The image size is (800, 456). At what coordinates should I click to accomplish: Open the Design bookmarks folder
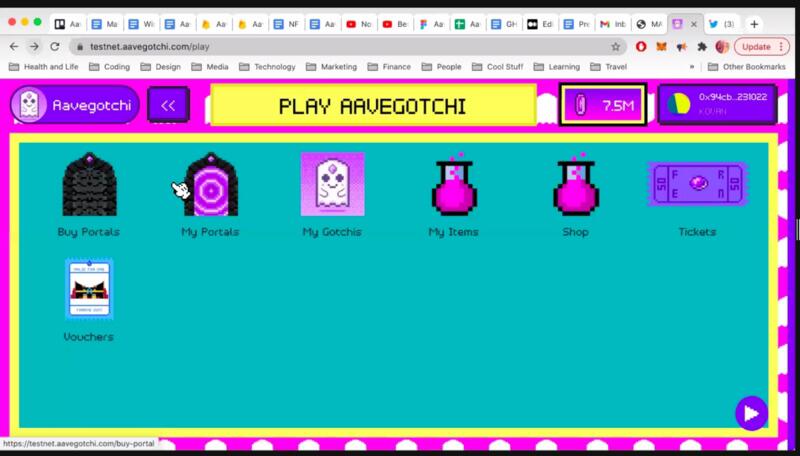coord(161,67)
